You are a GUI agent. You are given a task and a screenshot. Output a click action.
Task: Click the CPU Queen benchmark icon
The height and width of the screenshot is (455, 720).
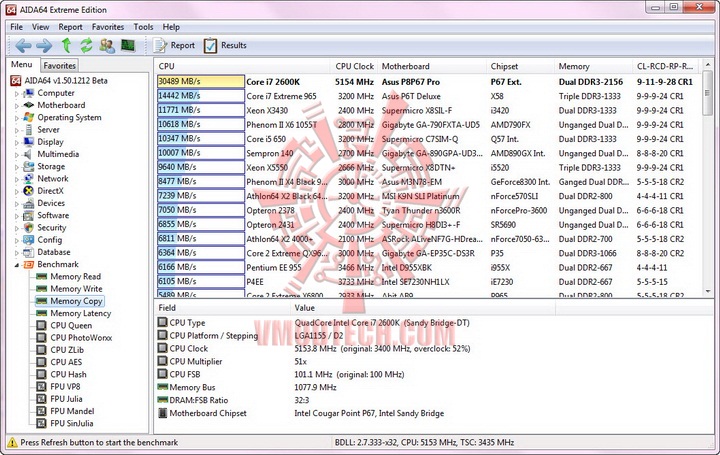click(42, 326)
